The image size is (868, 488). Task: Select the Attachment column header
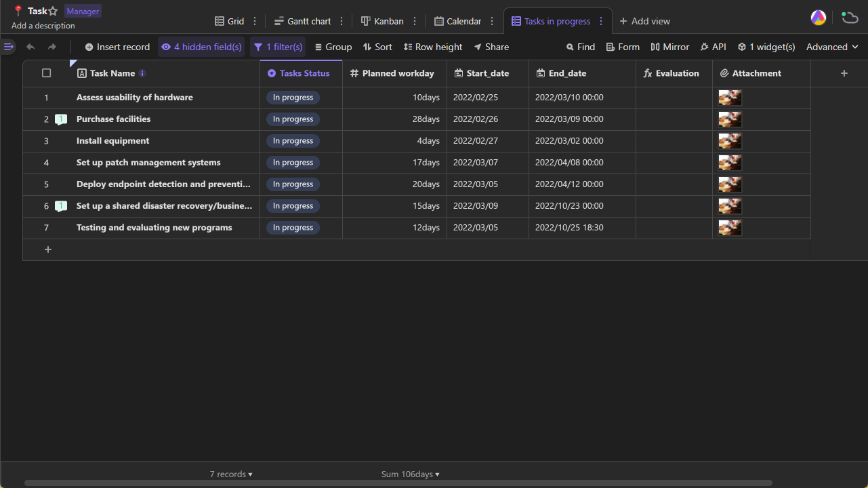[762, 73]
